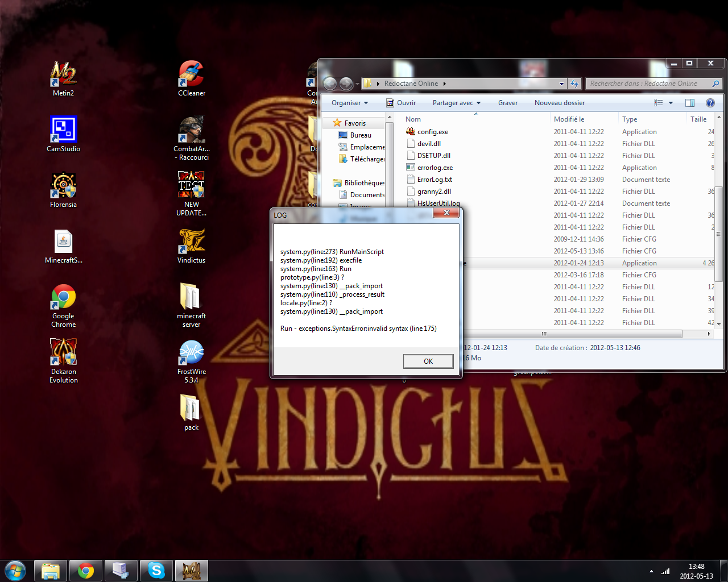Open the Metin2 desktop shortcut
Image resolution: width=728 pixels, height=582 pixels.
tap(63, 79)
